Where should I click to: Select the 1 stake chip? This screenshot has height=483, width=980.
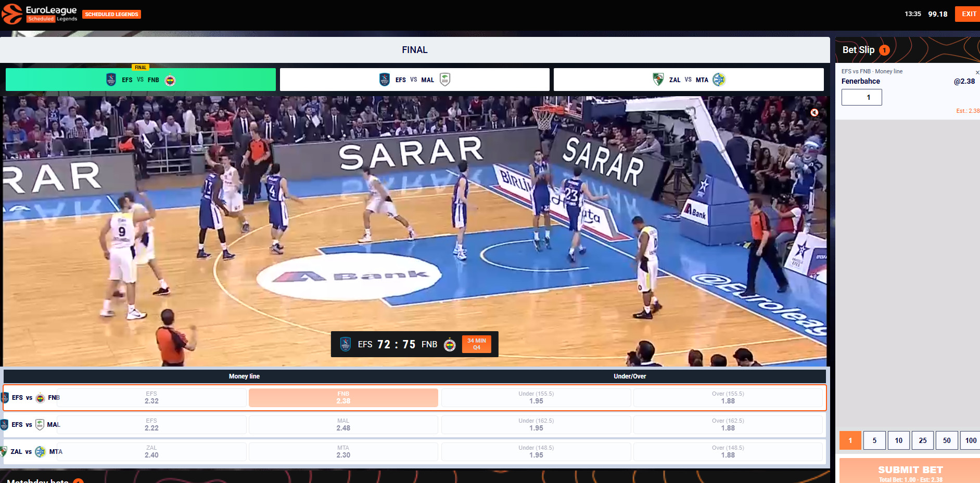tap(850, 440)
